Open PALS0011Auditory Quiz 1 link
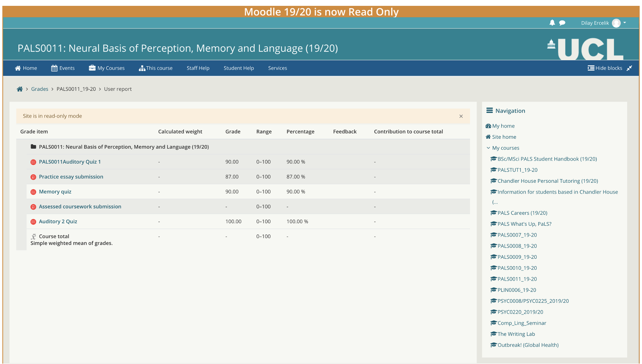Image resolution: width=642 pixels, height=364 pixels. 70,162
